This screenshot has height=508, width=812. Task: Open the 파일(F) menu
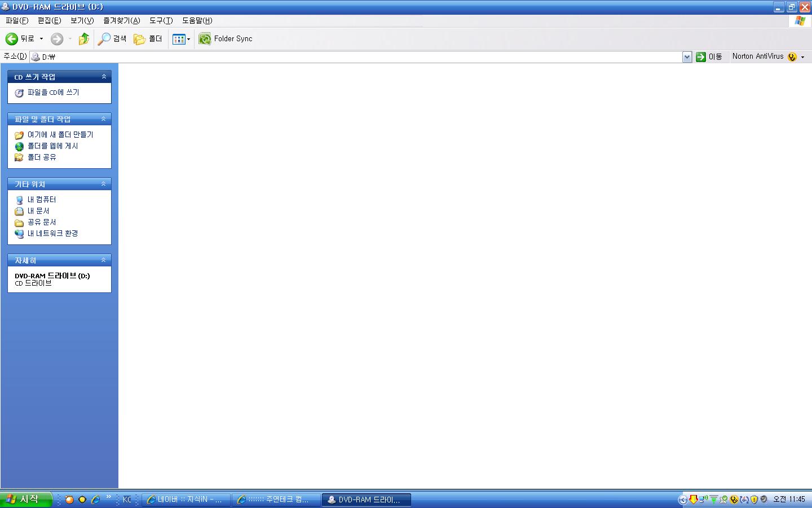pos(17,20)
